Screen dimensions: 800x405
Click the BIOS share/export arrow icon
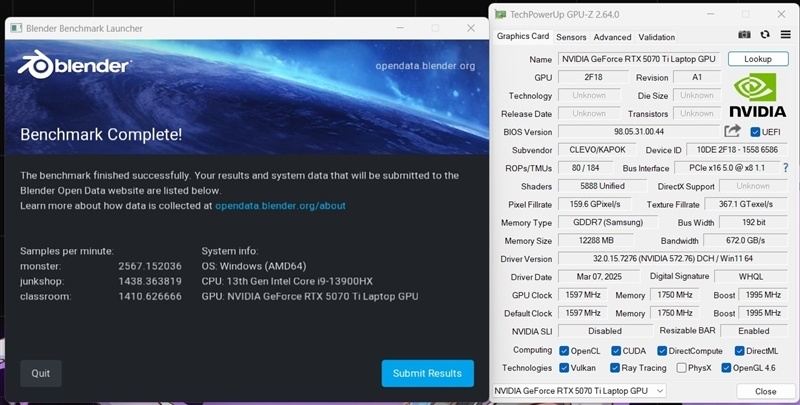(732, 131)
